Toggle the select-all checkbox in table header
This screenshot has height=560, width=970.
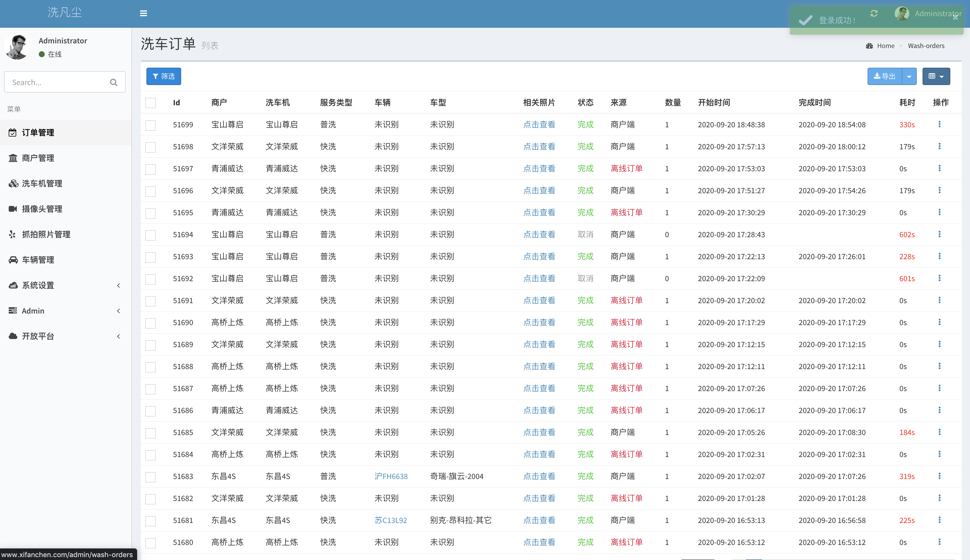click(x=150, y=103)
